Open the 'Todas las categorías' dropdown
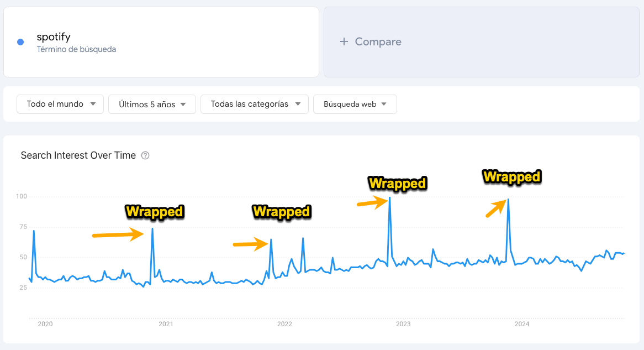The width and height of the screenshot is (644, 350). click(x=254, y=104)
